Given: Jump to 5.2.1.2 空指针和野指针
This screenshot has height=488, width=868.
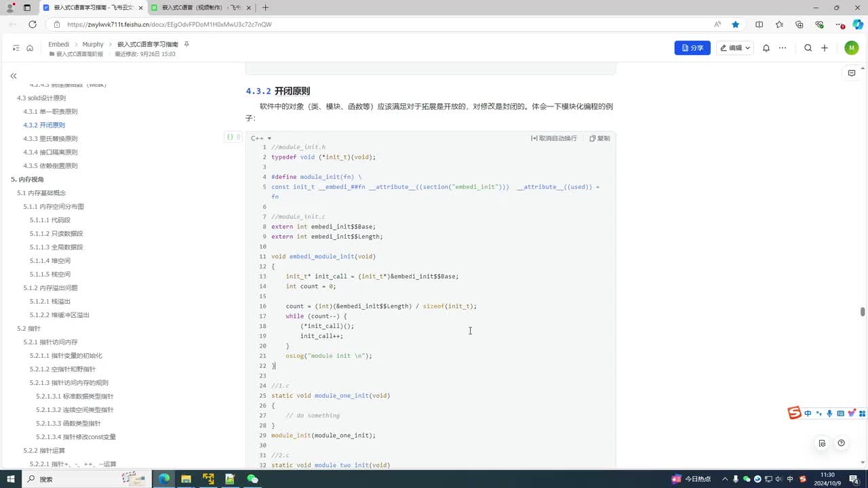Looking at the screenshot, I should click(62, 369).
